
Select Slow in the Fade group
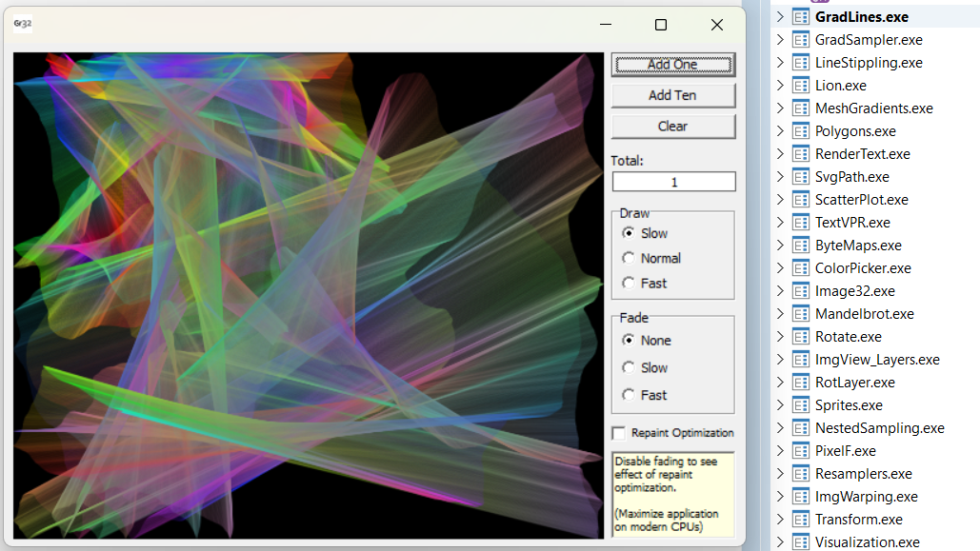(x=629, y=368)
